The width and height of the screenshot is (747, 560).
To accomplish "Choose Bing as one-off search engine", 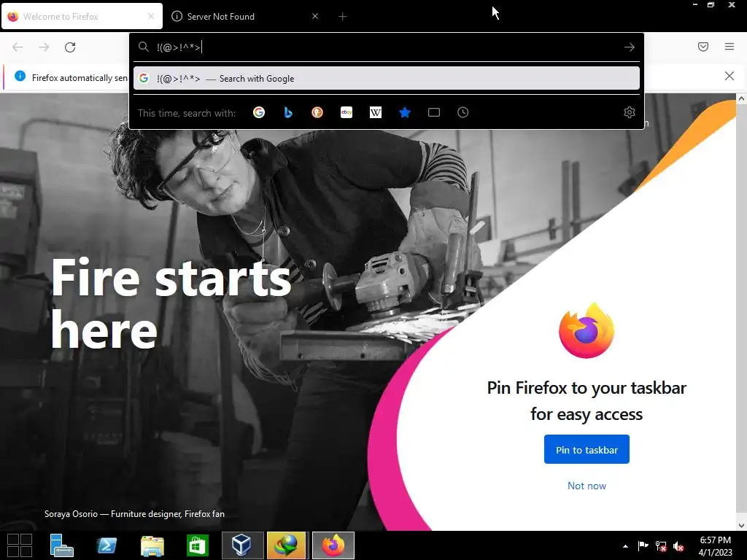I will click(287, 112).
